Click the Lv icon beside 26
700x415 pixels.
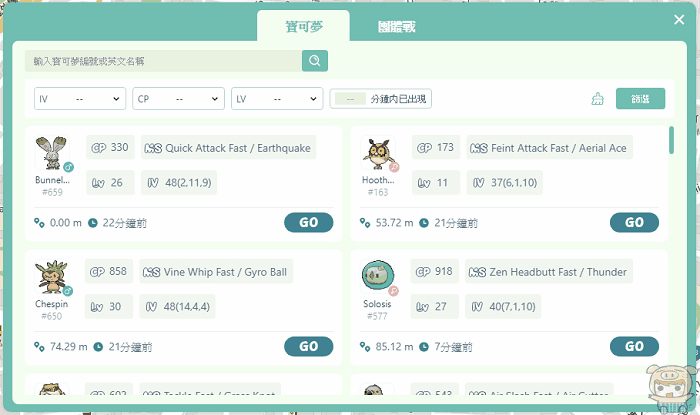point(98,183)
